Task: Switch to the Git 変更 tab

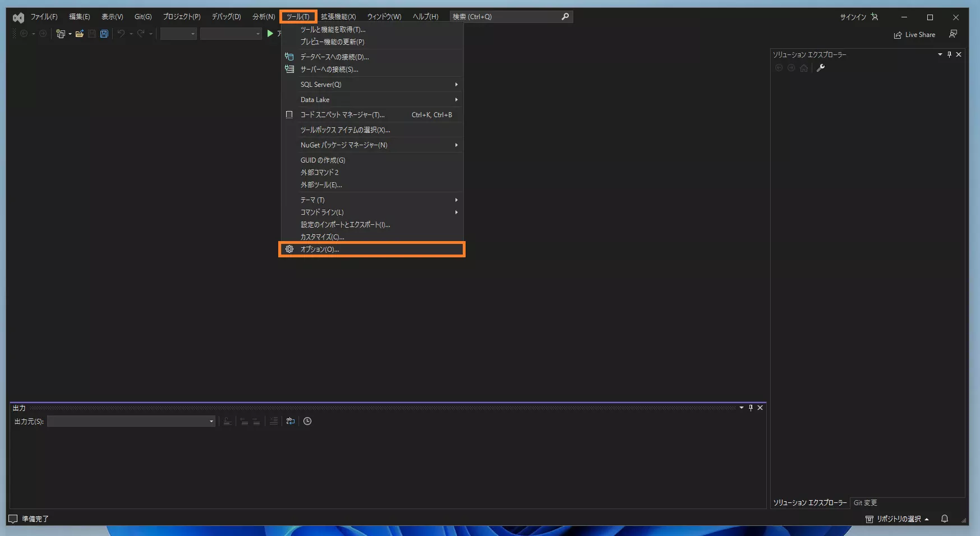Action: (x=865, y=503)
